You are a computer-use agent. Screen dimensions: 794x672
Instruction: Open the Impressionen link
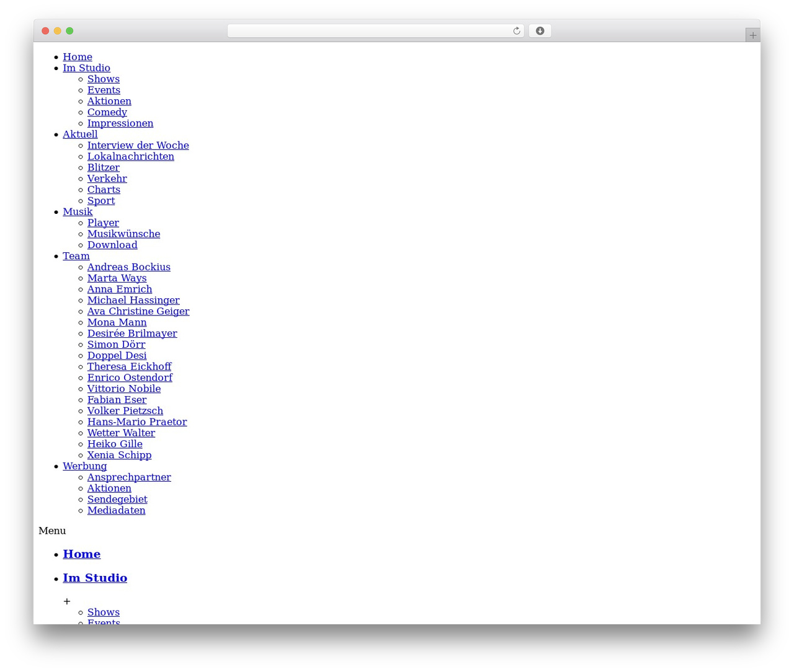pyautogui.click(x=120, y=123)
